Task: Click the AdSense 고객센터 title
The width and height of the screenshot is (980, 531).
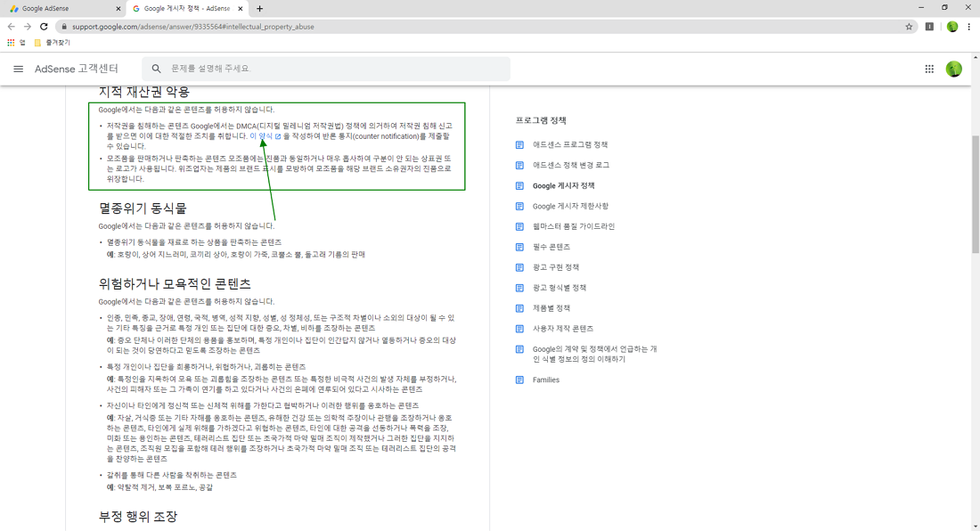Action: point(77,69)
